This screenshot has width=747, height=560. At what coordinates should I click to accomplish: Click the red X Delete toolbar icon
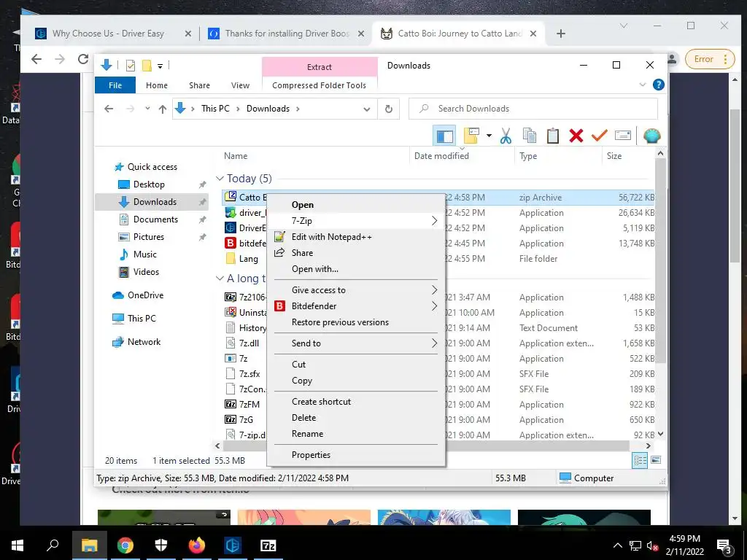(x=576, y=136)
